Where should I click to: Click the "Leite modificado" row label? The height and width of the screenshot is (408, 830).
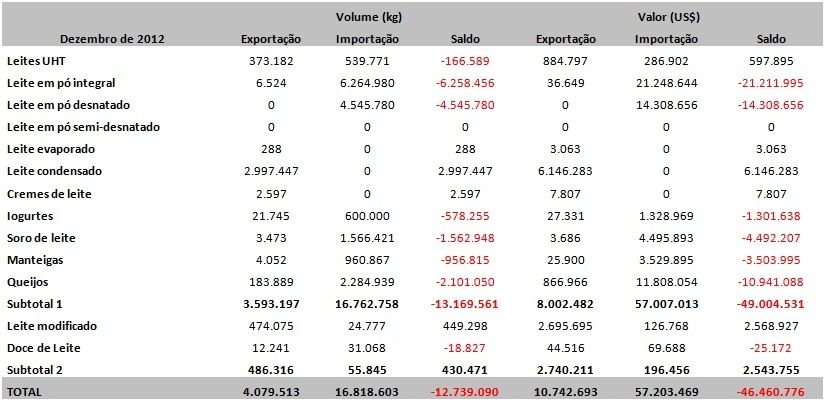click(52, 325)
